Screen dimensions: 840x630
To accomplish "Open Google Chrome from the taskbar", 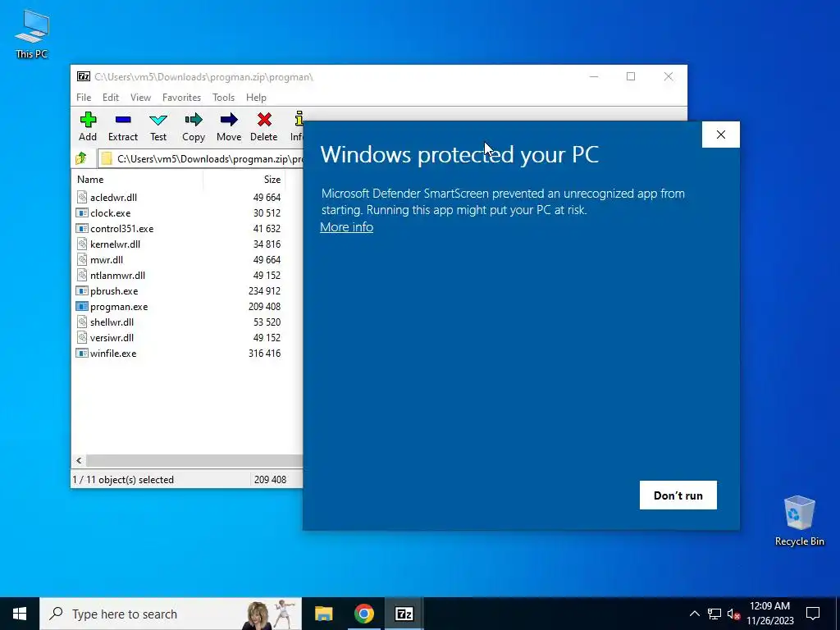I will pyautogui.click(x=363, y=614).
